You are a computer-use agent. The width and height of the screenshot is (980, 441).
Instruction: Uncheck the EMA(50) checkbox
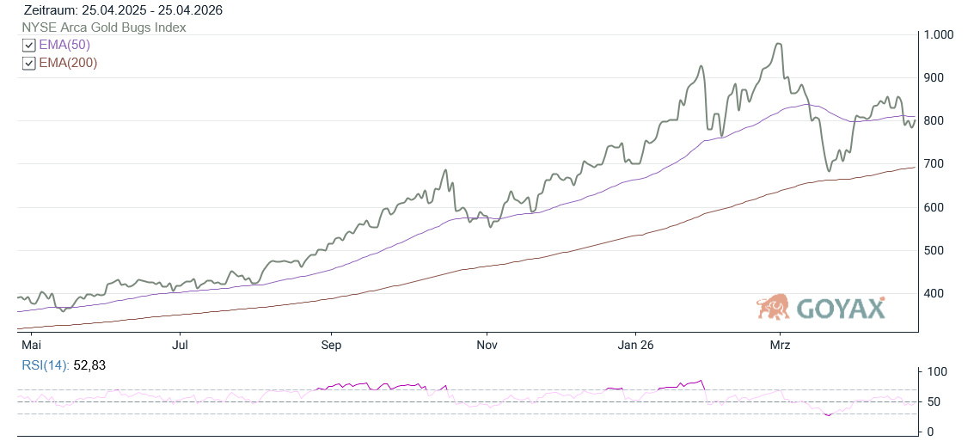[x=28, y=45]
